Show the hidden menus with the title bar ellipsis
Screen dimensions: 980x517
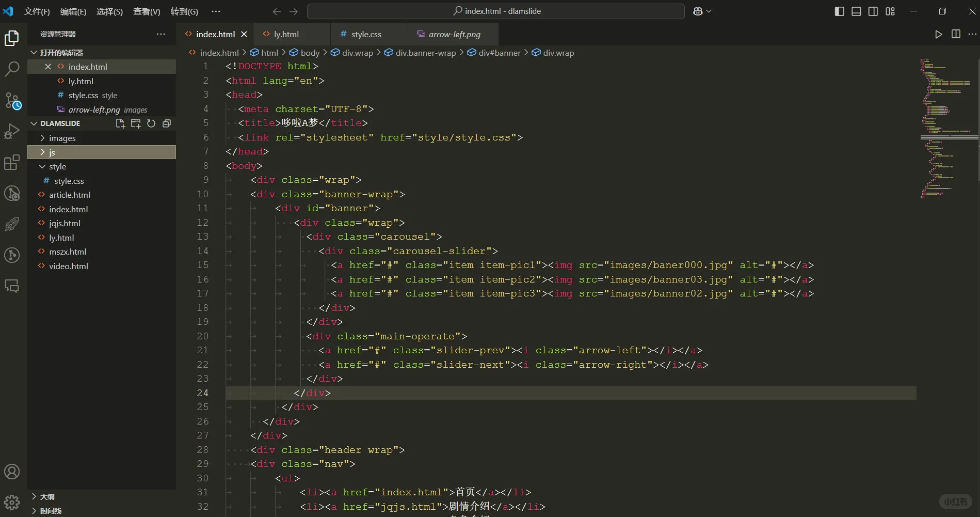(216, 11)
